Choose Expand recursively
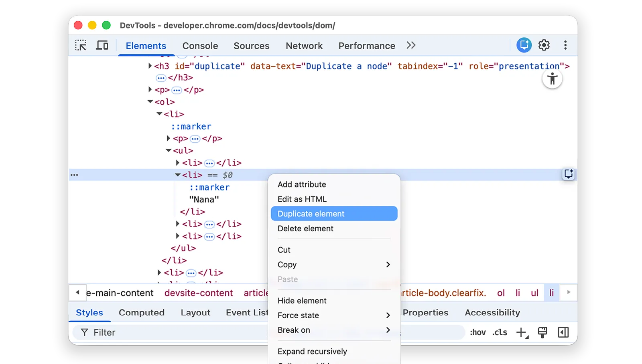 point(334,352)
